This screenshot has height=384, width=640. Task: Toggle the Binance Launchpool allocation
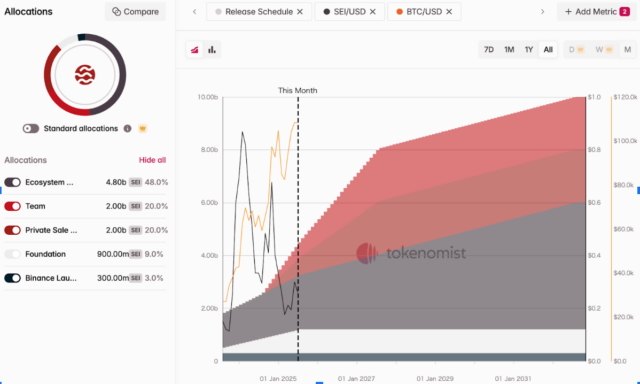(13, 278)
